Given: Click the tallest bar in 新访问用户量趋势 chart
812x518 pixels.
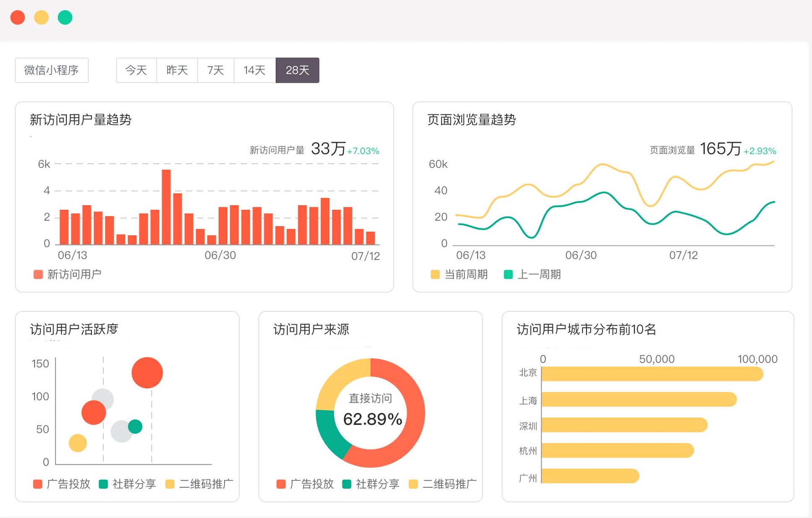Looking at the screenshot, I should click(166, 207).
